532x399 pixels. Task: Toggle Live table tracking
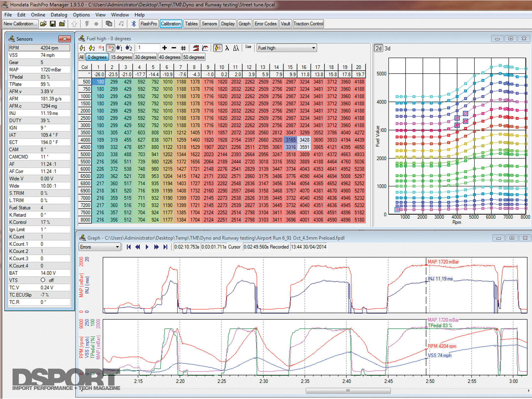pyautogui.click(x=248, y=47)
